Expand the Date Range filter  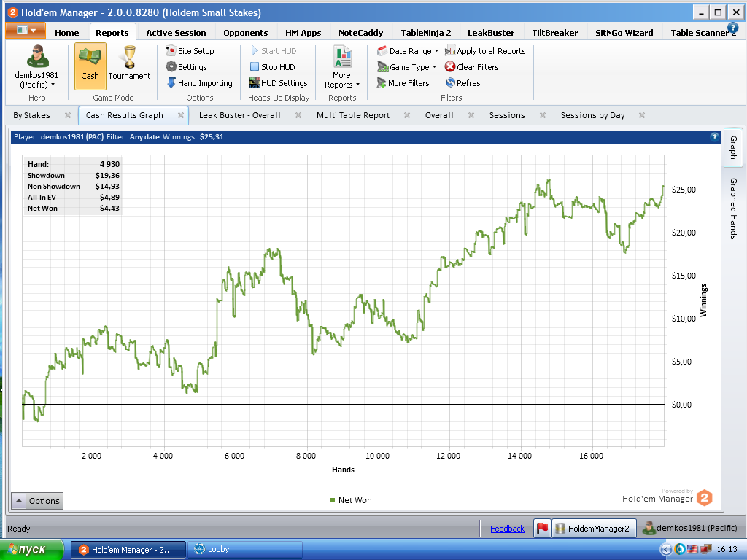click(407, 51)
